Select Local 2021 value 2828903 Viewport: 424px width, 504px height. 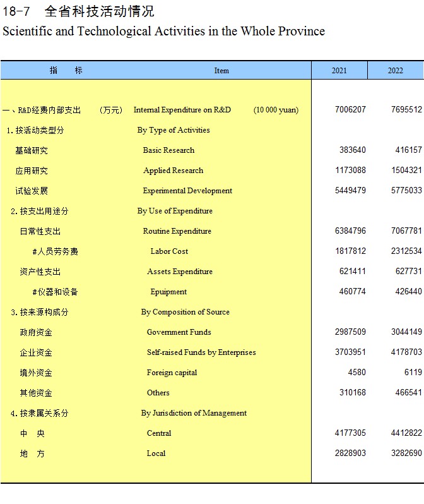(x=350, y=453)
